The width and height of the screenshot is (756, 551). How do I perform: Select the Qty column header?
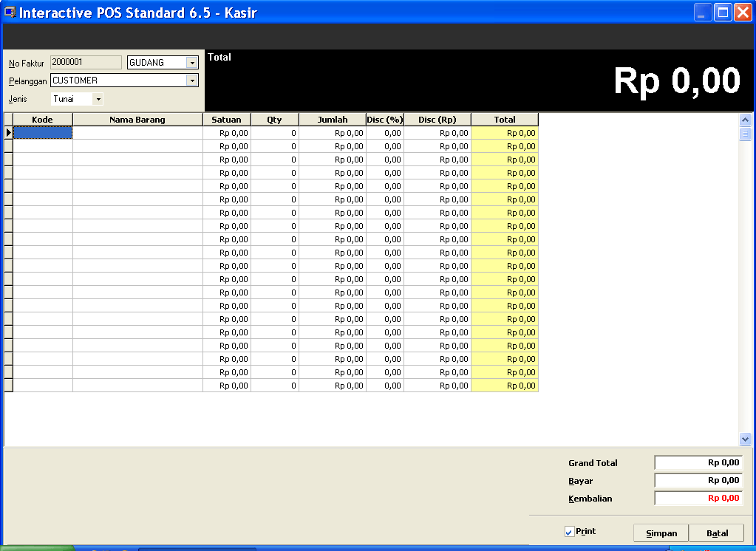[x=274, y=120]
